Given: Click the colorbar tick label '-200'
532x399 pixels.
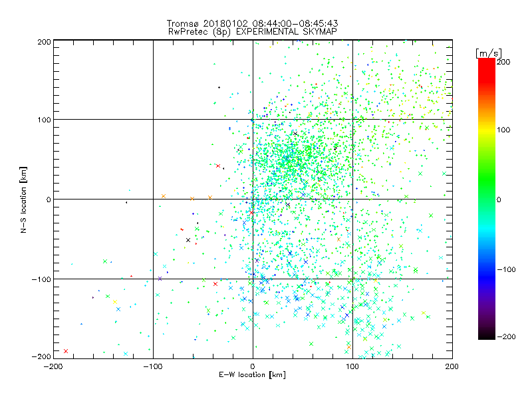Looking at the screenshot, I should (x=506, y=336).
